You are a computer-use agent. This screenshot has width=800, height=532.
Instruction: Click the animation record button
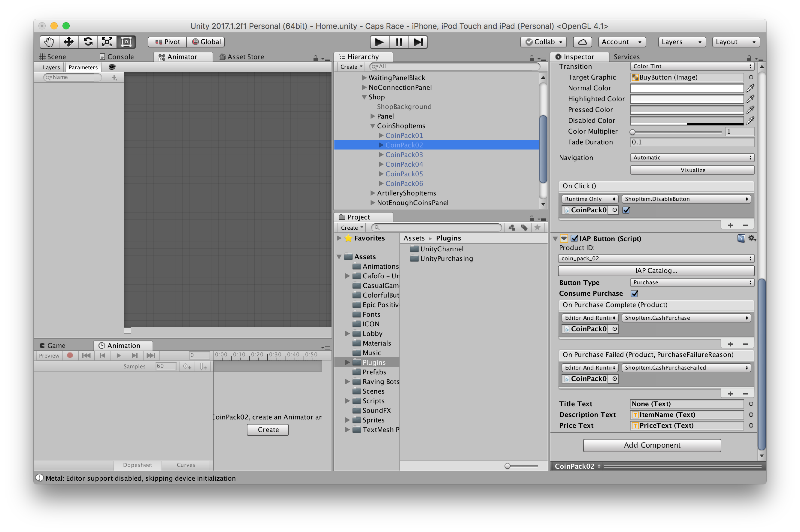[70, 355]
